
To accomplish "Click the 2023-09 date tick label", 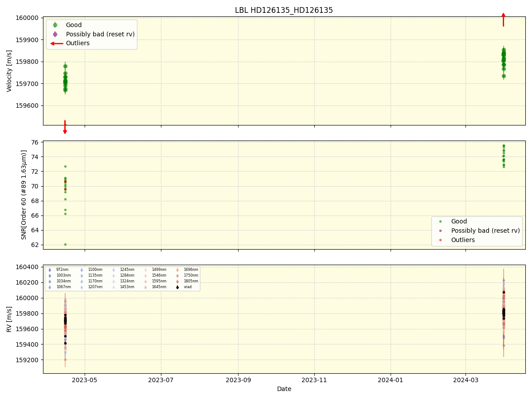I will (238, 380).
